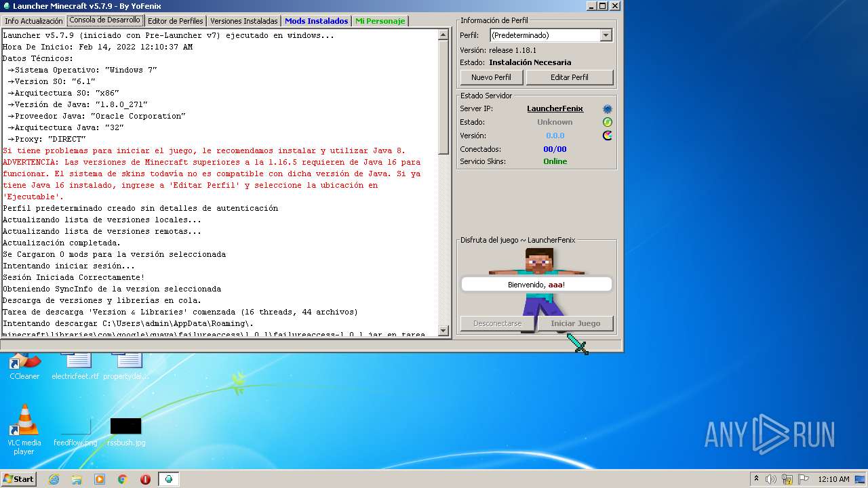The width and height of the screenshot is (868, 488).
Task: Open Windows Explorer folder in taskbar
Action: tap(77, 479)
